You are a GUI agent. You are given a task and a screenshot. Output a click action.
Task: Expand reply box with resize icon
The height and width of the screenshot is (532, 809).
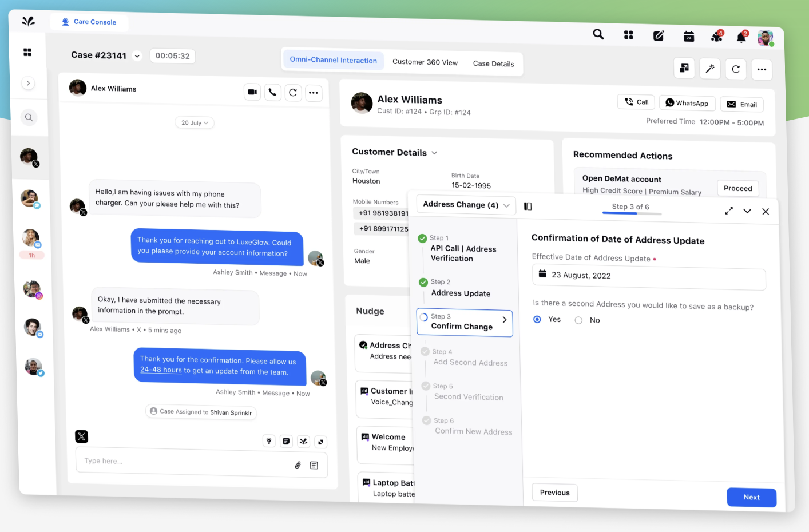click(321, 442)
